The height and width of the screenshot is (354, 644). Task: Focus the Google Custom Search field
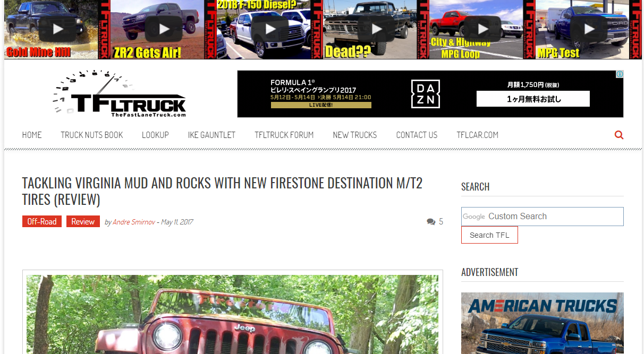tap(543, 217)
